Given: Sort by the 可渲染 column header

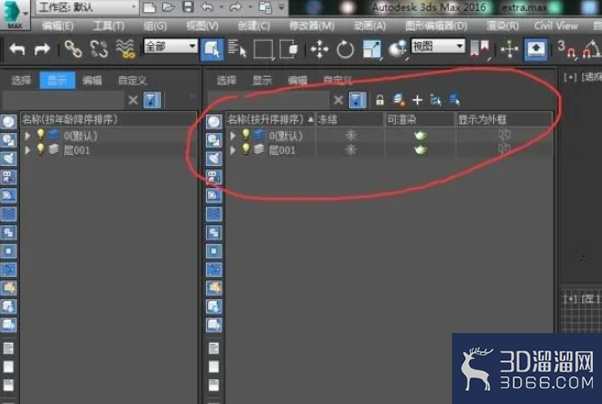Looking at the screenshot, I should tap(420, 120).
